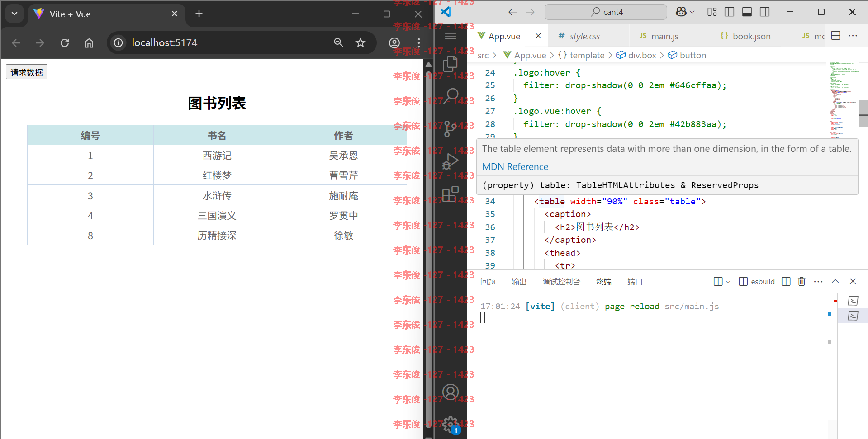868x439 pixels.
Task: Open VS Code Manage gear icon
Action: pos(450,425)
